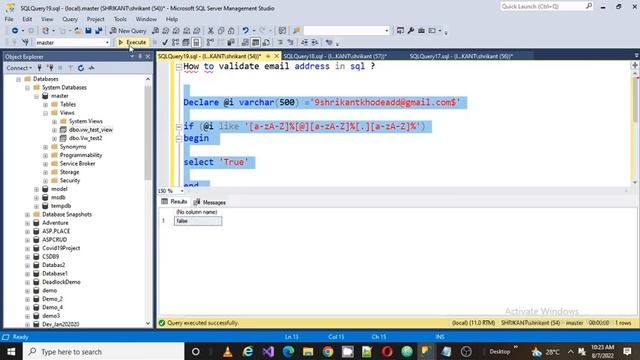Pin the Object Explorer panel

click(x=140, y=57)
